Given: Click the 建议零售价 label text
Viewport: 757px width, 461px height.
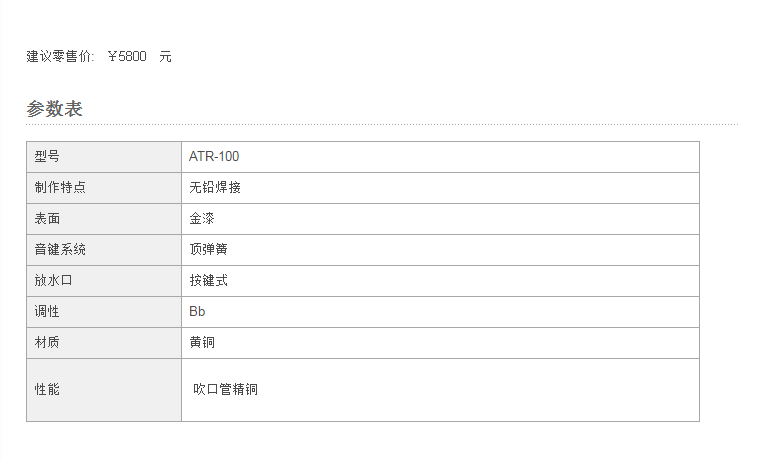Looking at the screenshot, I should pos(60,56).
